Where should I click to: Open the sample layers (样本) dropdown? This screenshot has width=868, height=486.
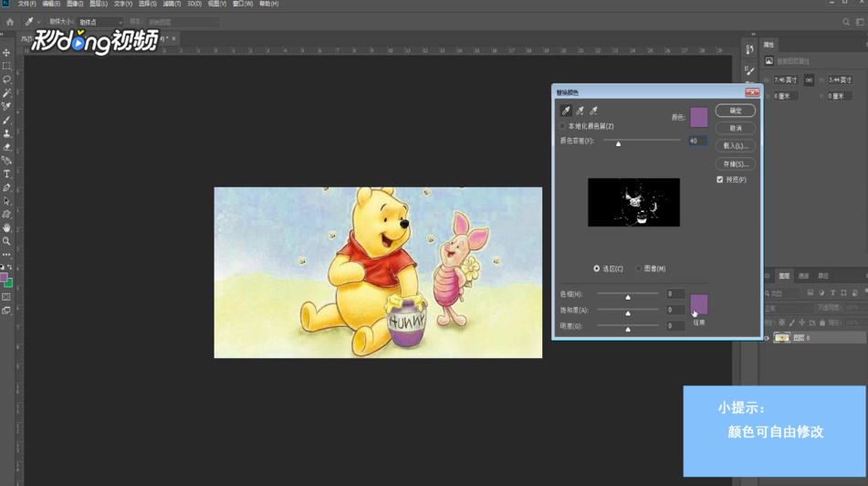(x=183, y=22)
